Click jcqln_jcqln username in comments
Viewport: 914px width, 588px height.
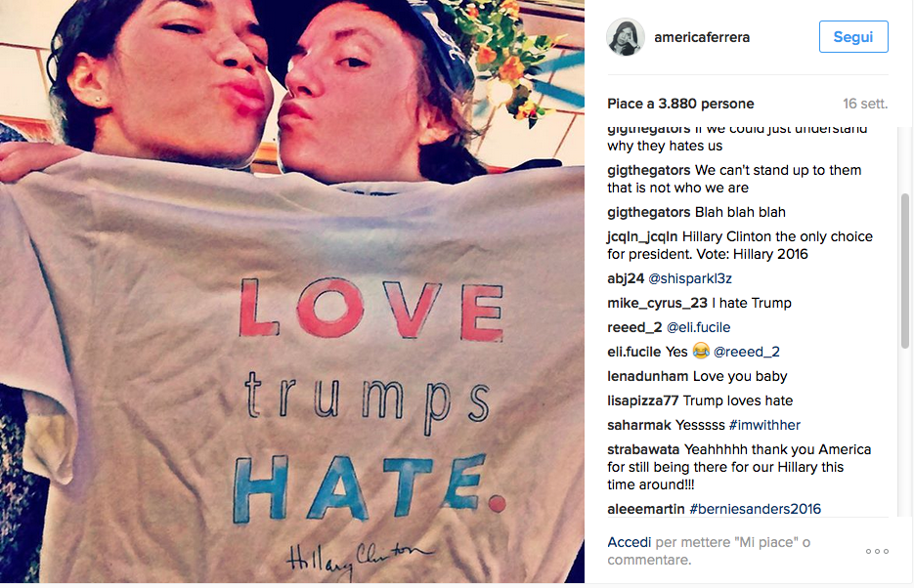642,236
